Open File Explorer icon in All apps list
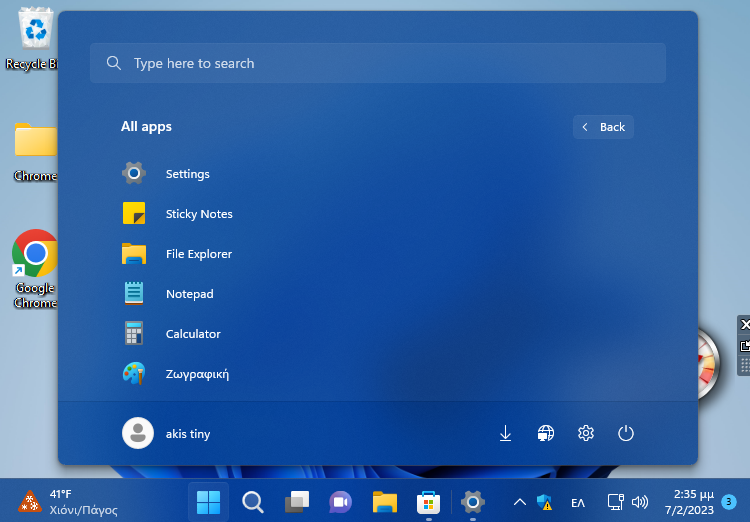 coord(134,254)
